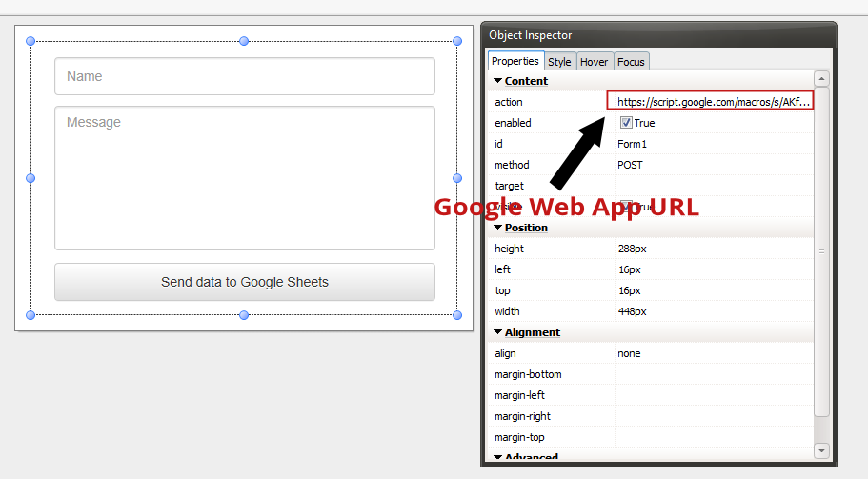Viewport: 868px width, 479px height.
Task: Open the Focus tab
Action: click(x=631, y=61)
